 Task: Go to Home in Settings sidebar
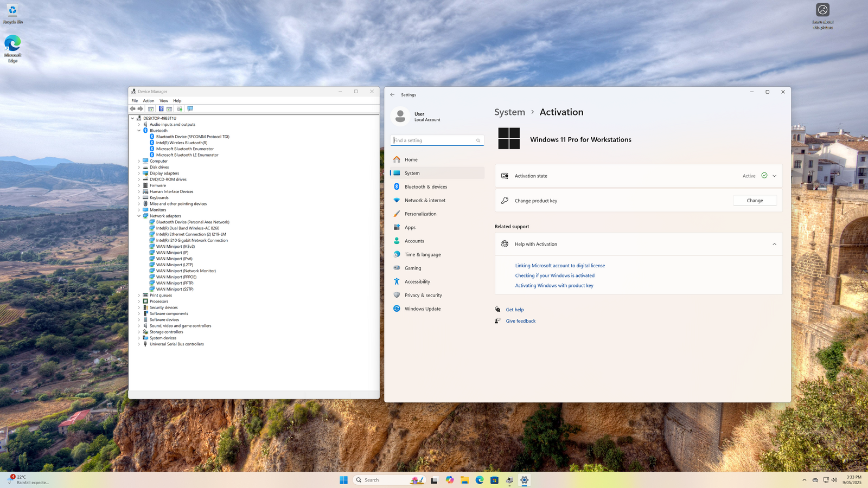[x=437, y=159]
